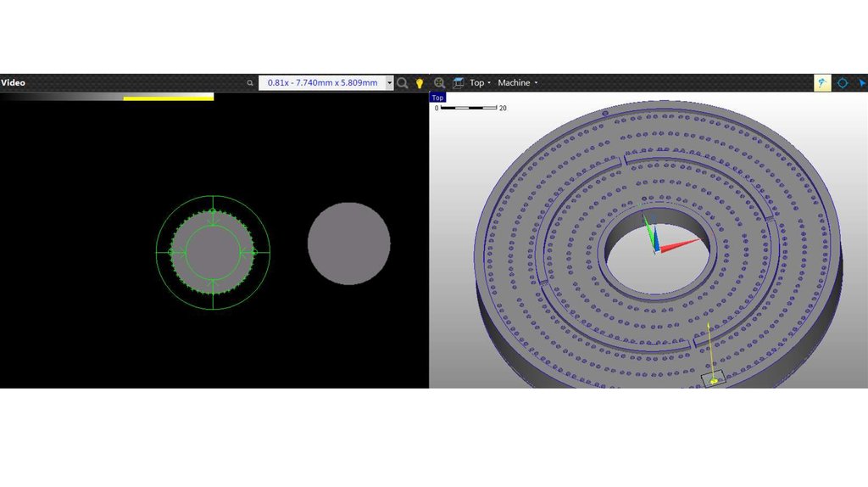The height and width of the screenshot is (487, 868).
Task: Open the Machine dropdown menu
Action: (x=517, y=83)
